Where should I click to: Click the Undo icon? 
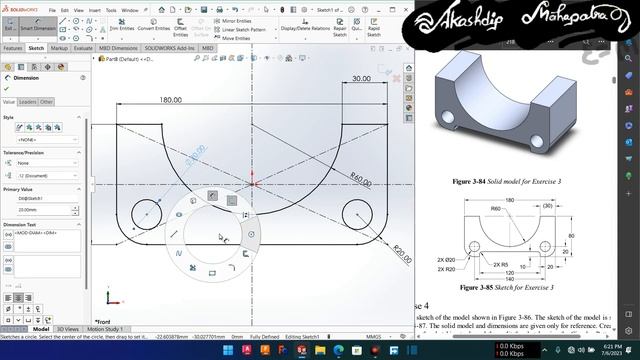click(x=235, y=9)
